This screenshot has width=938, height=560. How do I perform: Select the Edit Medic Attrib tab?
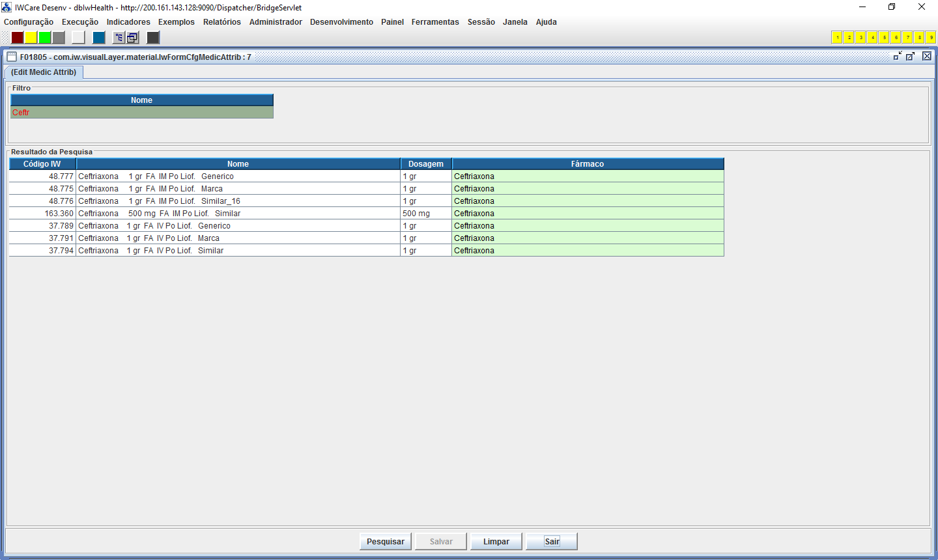pos(44,72)
